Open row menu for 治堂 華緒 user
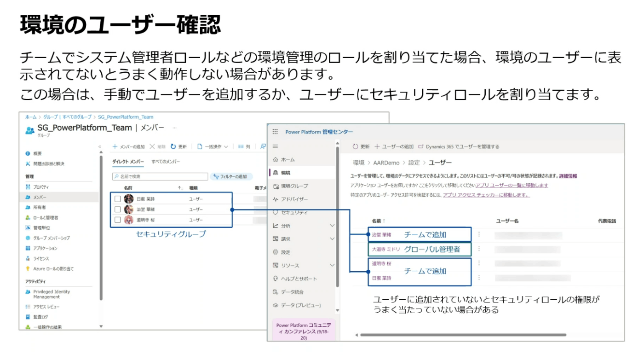644x355 pixels. tap(479, 234)
